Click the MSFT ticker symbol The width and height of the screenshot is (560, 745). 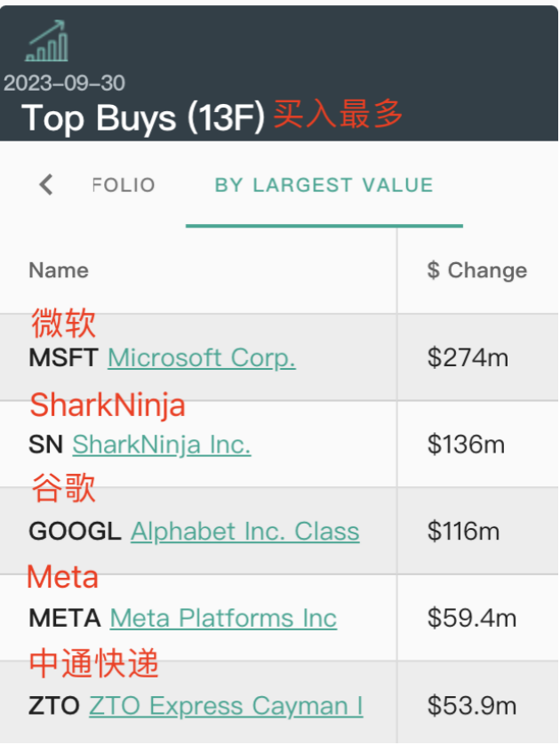[64, 357]
